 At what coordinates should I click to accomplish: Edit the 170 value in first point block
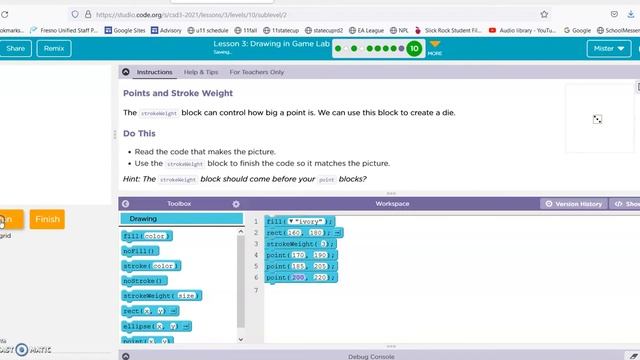pyautogui.click(x=298, y=255)
